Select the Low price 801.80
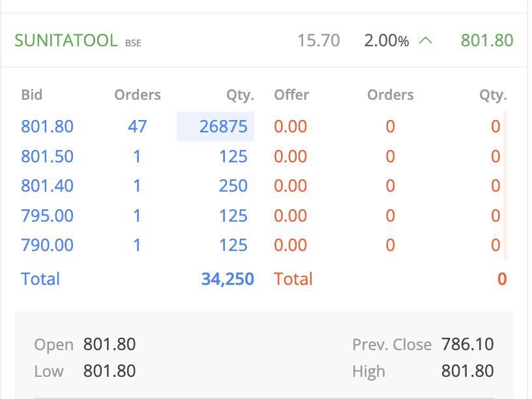The width and height of the screenshot is (532, 399). [110, 371]
